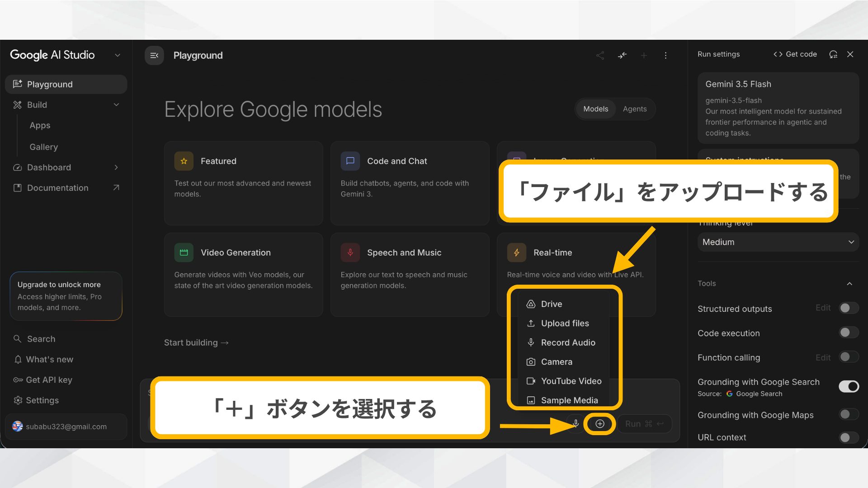Click the compare mode arrows icon
Viewport: 868px width, 488px height.
(622, 56)
